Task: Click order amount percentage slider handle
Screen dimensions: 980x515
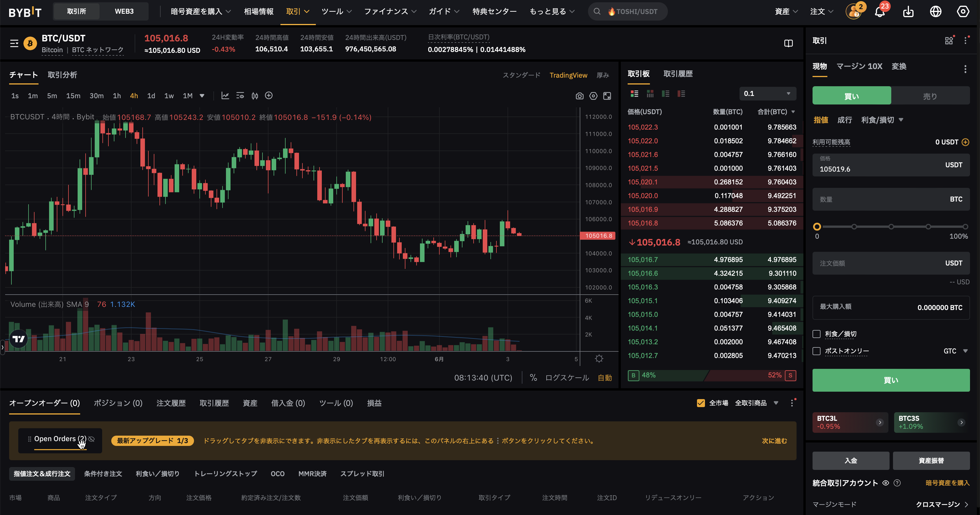Action: 817,226
